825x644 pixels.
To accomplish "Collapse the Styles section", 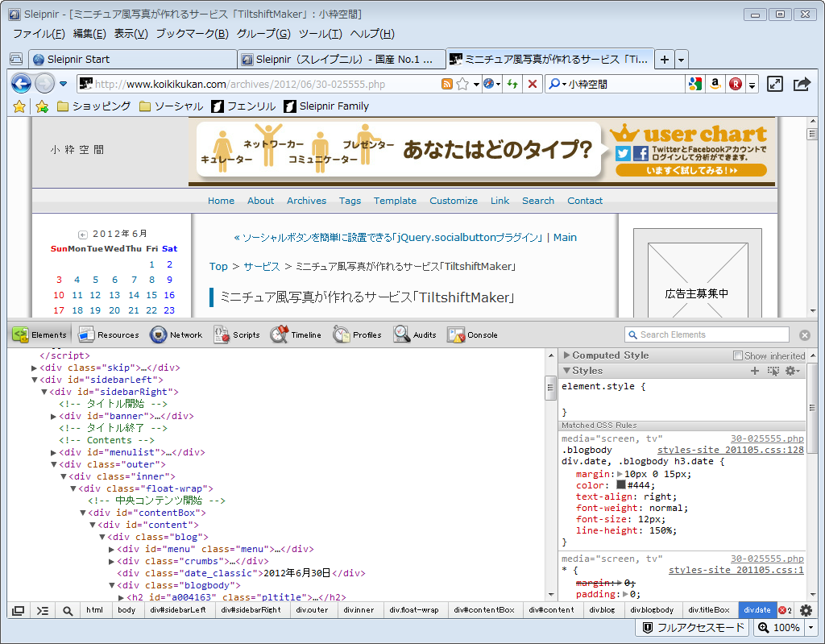I will point(566,371).
